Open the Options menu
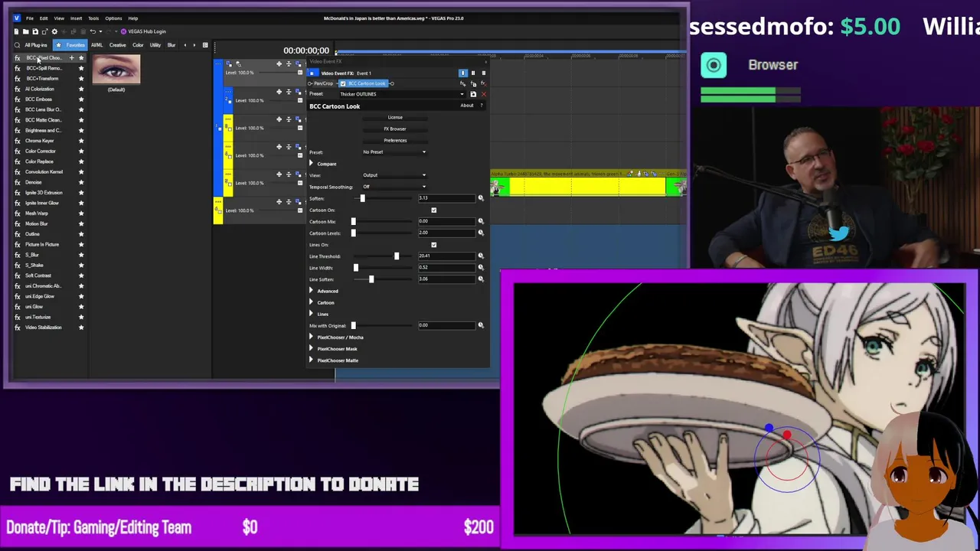 (x=113, y=18)
